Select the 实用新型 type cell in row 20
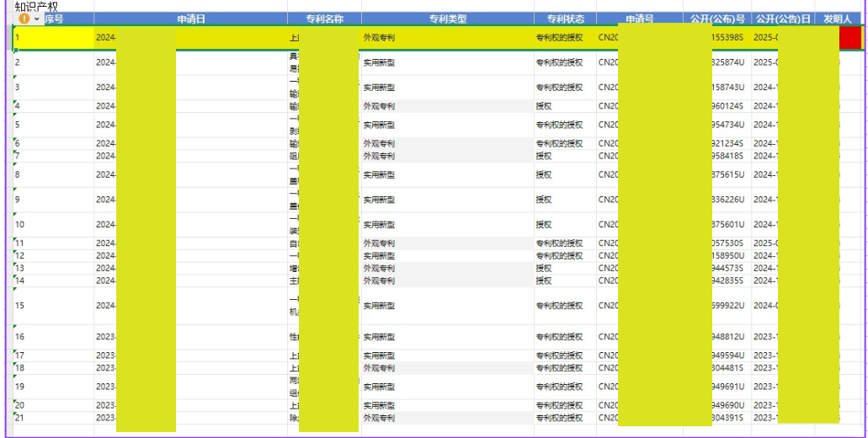868x438 pixels. tap(448, 405)
